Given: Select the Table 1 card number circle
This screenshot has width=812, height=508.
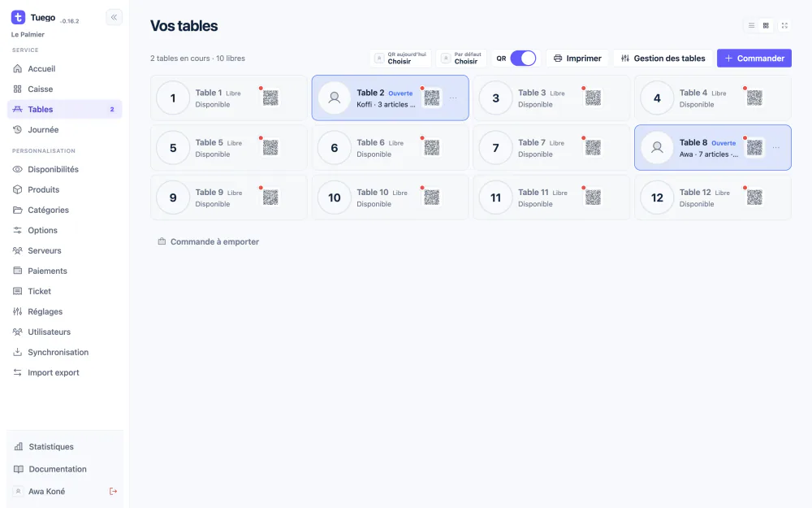Looking at the screenshot, I should click(x=173, y=98).
